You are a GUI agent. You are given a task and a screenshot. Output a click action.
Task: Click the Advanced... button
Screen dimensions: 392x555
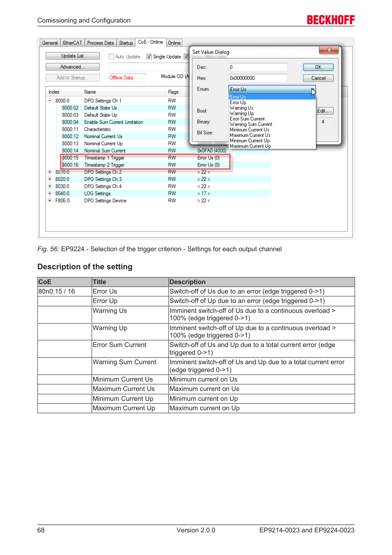72,67
